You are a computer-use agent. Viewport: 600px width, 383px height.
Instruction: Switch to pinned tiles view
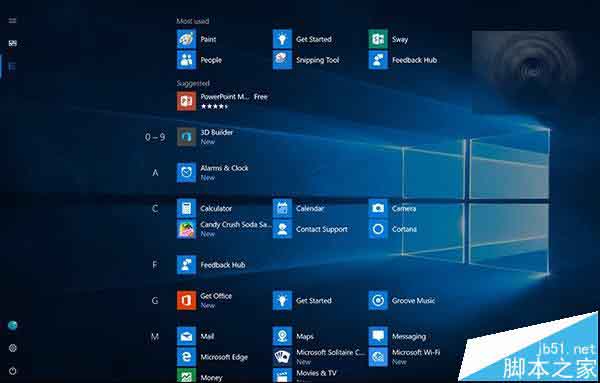(13, 43)
